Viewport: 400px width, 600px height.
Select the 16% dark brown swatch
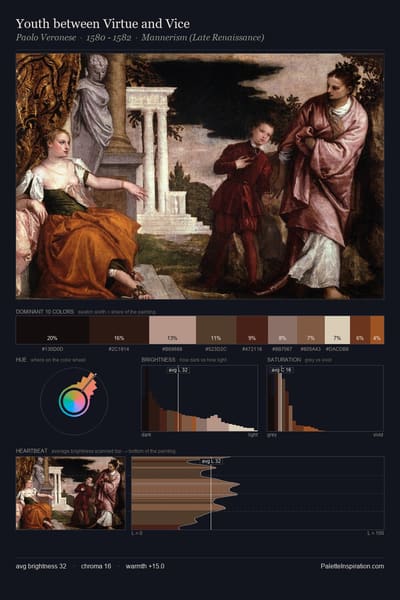tap(119, 330)
